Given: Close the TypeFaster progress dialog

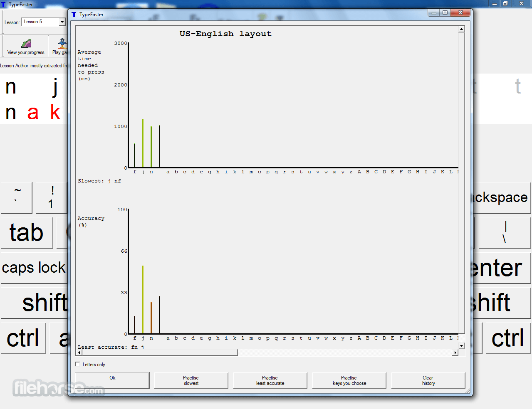Looking at the screenshot, I should 460,12.
